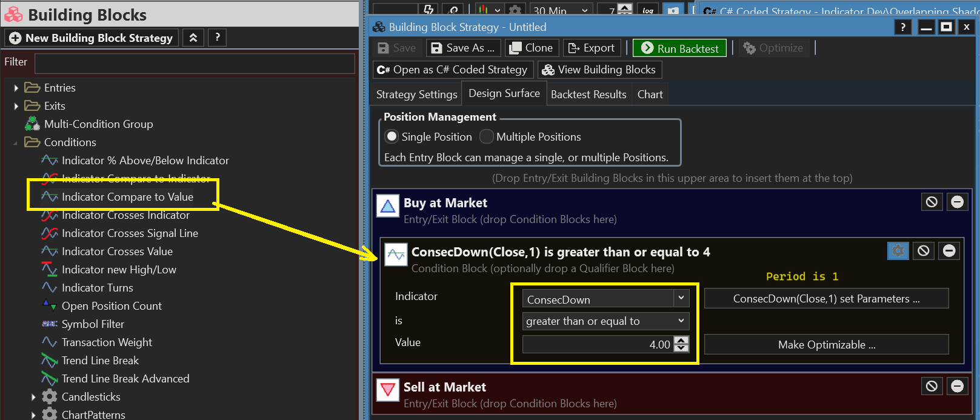Disable the ConsecDown condition block
The image size is (980, 420).
[x=923, y=250]
